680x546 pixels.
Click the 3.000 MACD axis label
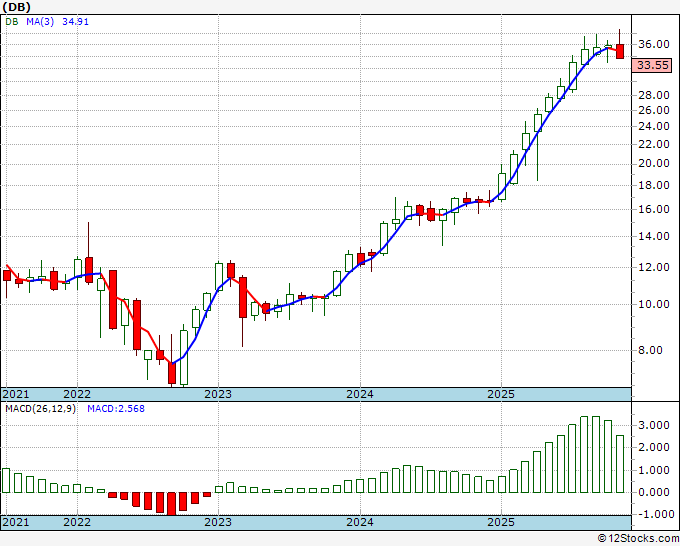[x=654, y=425]
